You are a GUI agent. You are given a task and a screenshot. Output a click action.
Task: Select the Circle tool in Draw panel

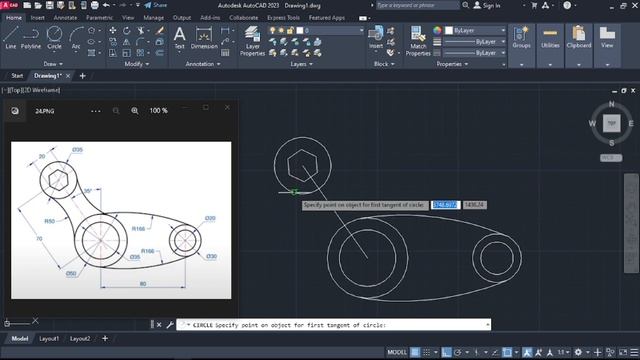pos(54,38)
